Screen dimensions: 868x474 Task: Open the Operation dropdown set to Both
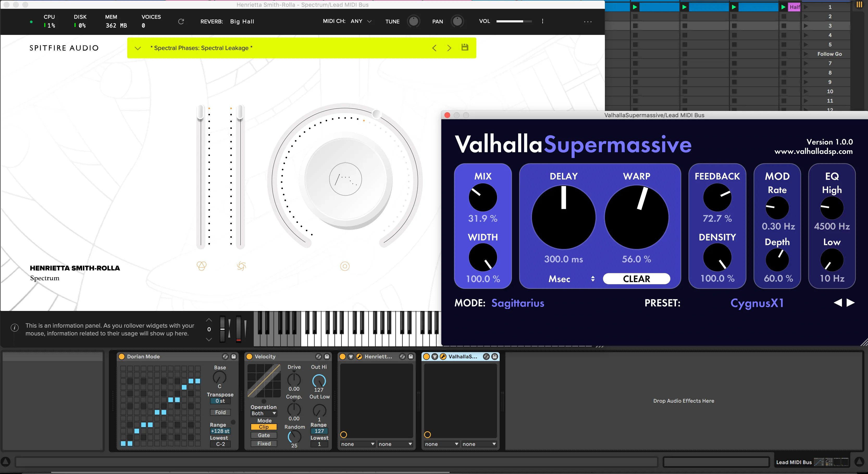(264, 413)
